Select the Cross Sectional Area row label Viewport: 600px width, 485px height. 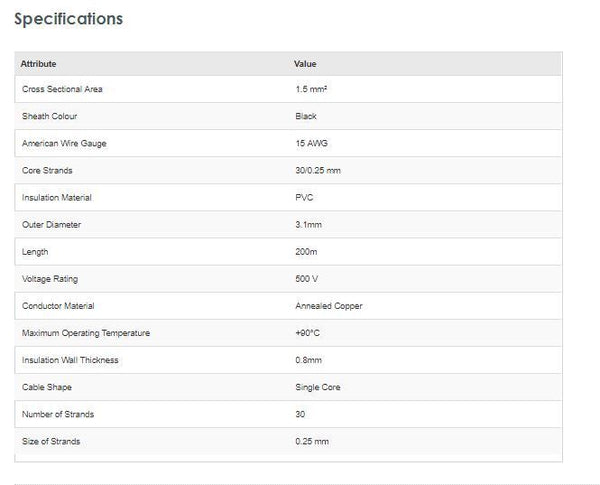pos(62,90)
